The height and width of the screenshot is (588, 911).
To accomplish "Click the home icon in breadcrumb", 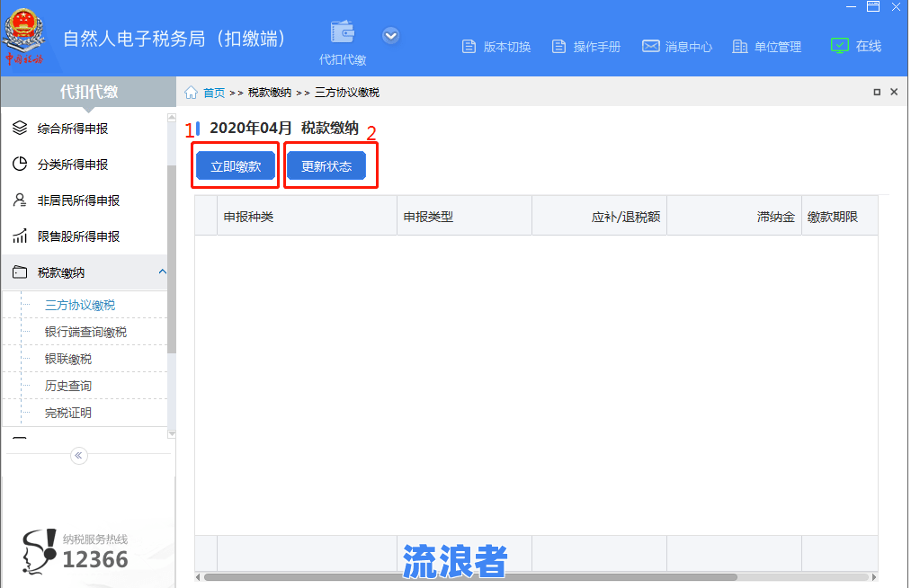I will pyautogui.click(x=192, y=93).
